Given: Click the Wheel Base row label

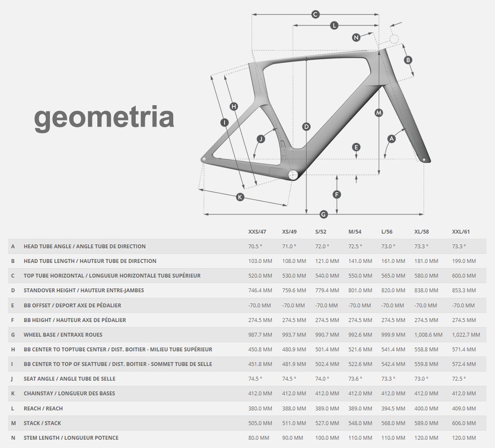Looking at the screenshot, I should (x=63, y=335).
